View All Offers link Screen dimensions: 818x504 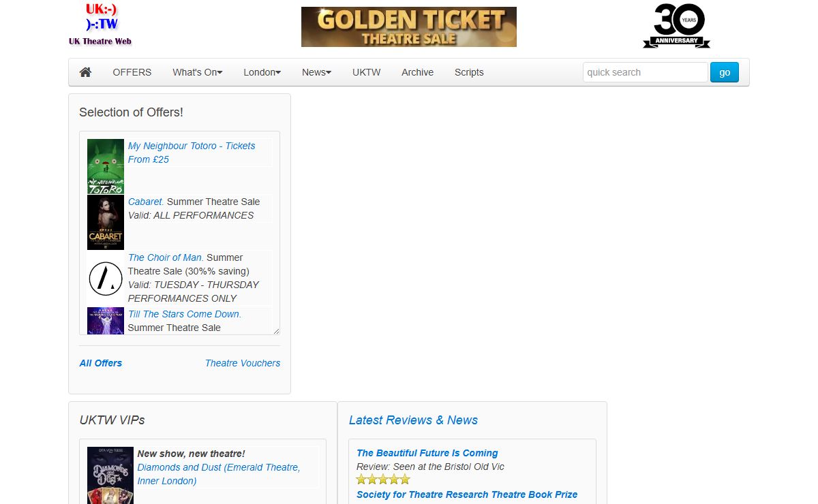pyautogui.click(x=101, y=363)
